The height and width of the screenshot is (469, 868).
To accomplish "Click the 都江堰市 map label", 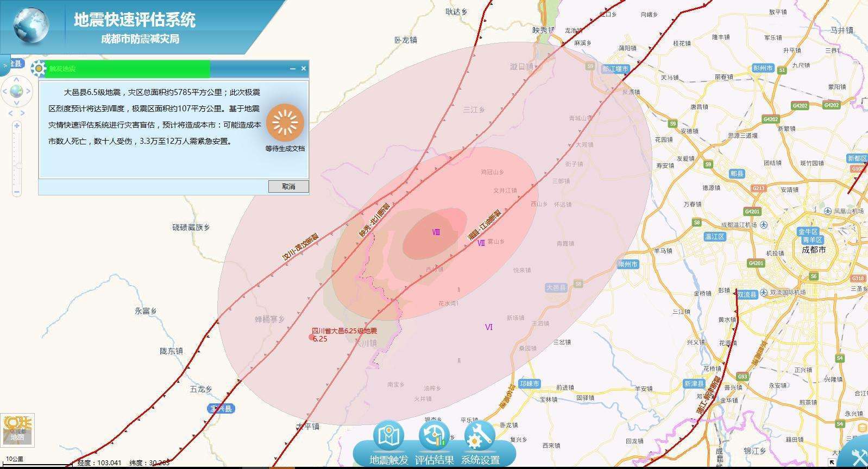I will click(x=615, y=69).
